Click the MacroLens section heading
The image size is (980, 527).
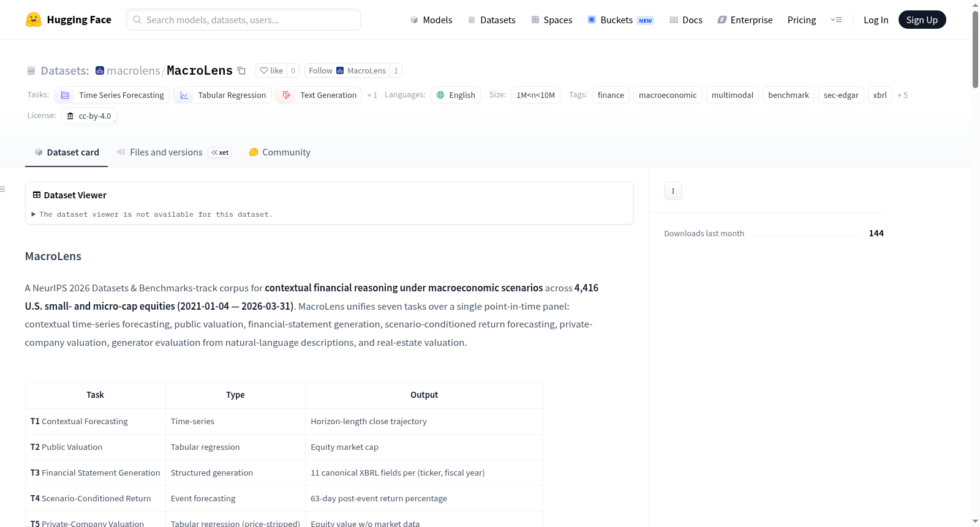click(53, 256)
